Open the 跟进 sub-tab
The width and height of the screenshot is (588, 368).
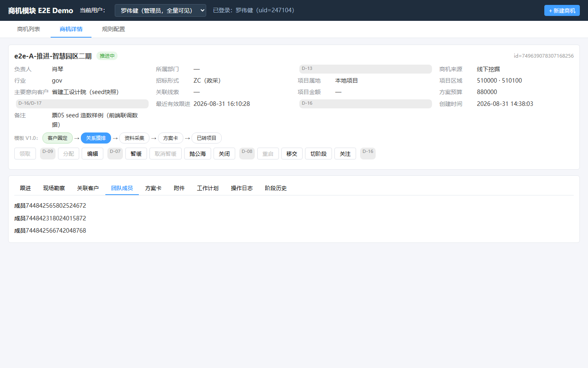25,188
